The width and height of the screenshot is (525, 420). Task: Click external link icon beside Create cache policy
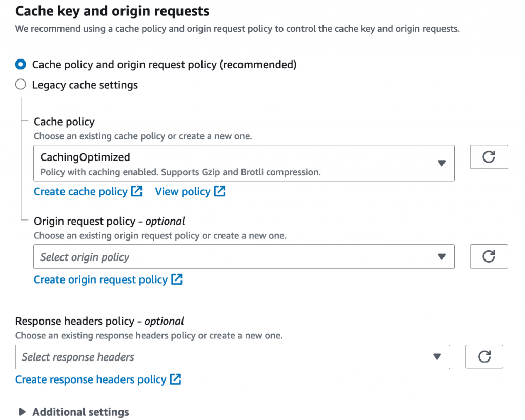click(137, 191)
